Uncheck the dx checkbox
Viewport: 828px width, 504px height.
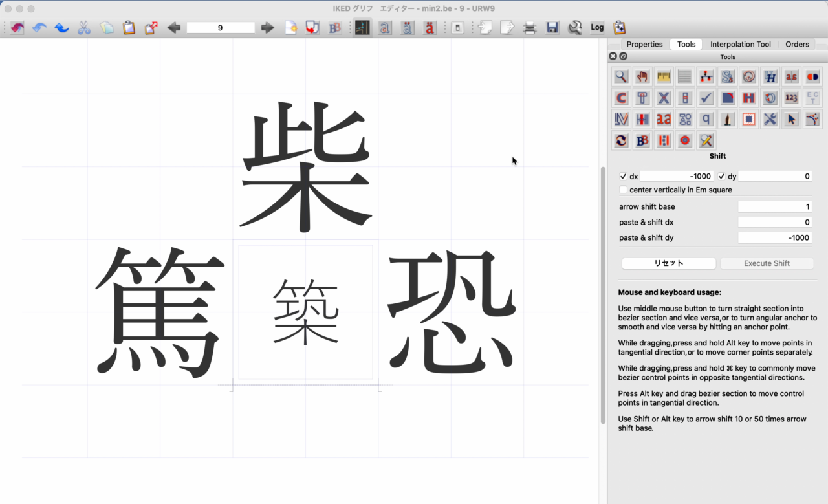coord(624,177)
